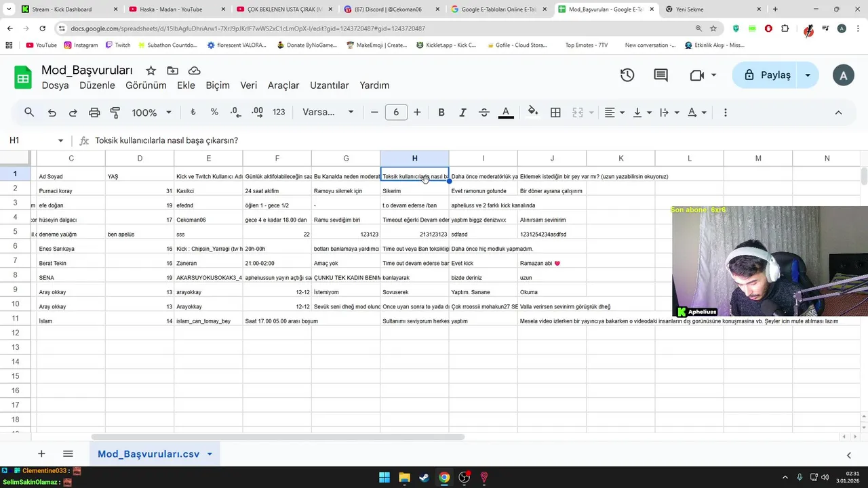Screen dimensions: 868x488
Task: Open Mod_Başvuruları.csv sheet tab menu arrow
Action: pos(210,454)
